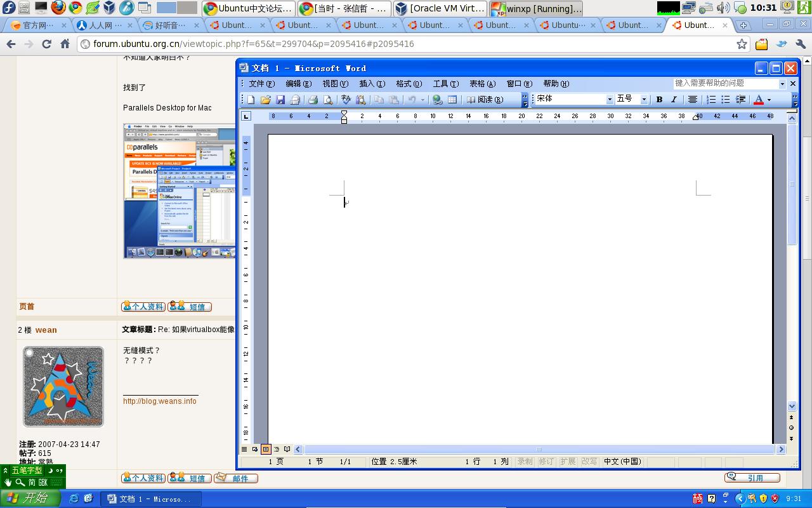Screen dimensions: 812x508
Task: Click the Firefox launcher icon in top panel
Action: pos(58,8)
